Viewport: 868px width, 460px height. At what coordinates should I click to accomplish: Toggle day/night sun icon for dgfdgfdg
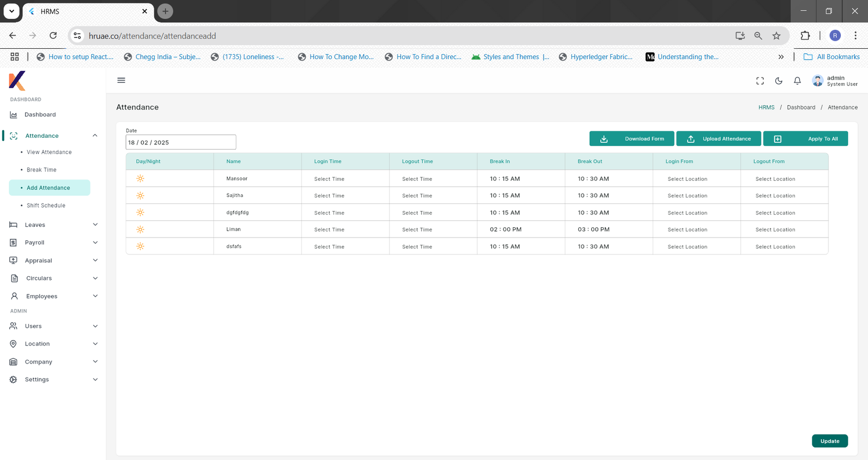(x=140, y=213)
